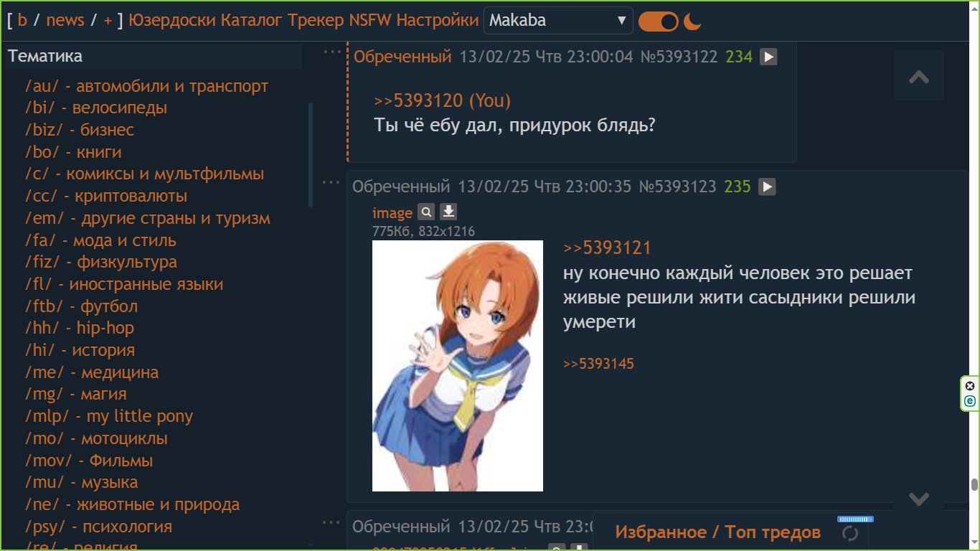The height and width of the screenshot is (551, 980).
Task: Click the download icon next to image
Action: (448, 212)
